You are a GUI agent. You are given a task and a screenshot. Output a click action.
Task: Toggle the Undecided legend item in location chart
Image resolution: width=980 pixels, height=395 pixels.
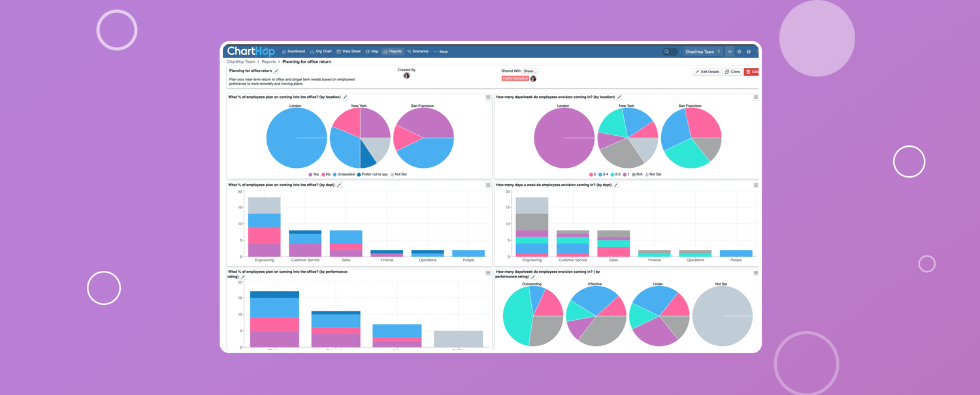point(344,174)
